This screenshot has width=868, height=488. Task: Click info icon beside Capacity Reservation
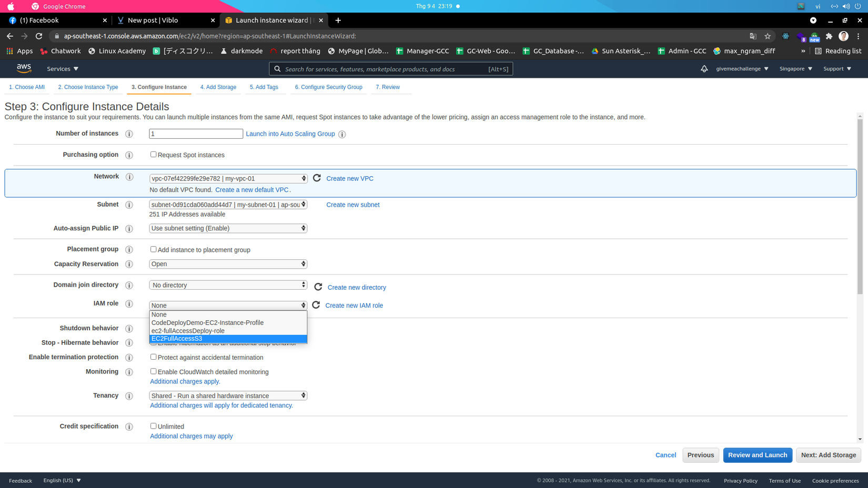(x=129, y=264)
